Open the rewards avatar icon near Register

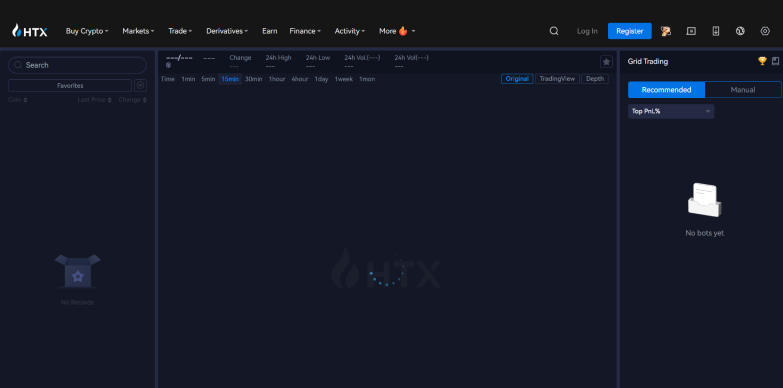tap(666, 31)
